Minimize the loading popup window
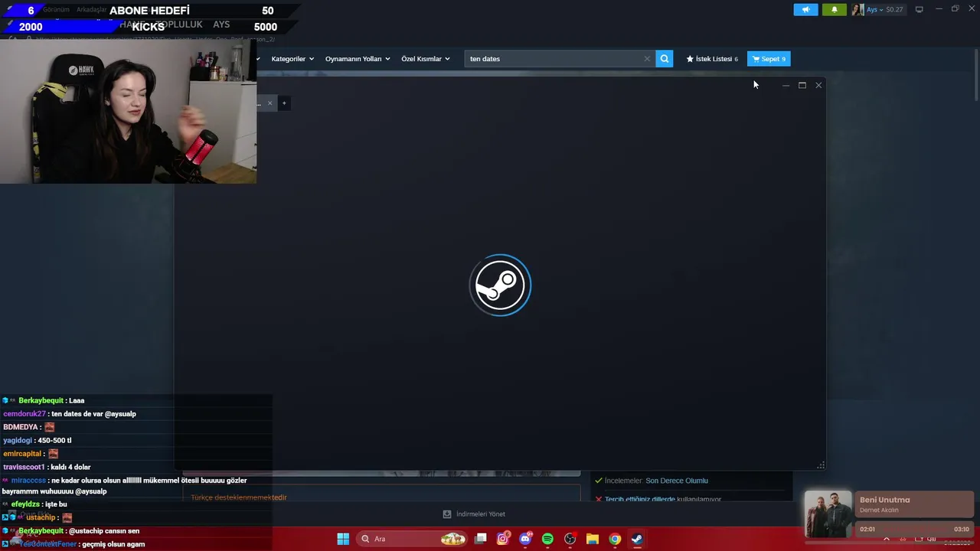 pyautogui.click(x=786, y=85)
